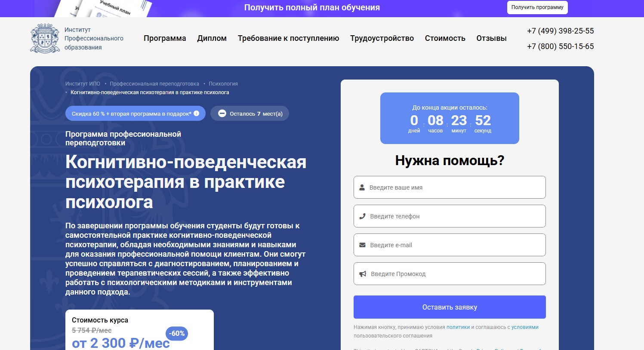The height and width of the screenshot is (350, 644).
Task: Open the политики link below the form
Action: (458, 327)
